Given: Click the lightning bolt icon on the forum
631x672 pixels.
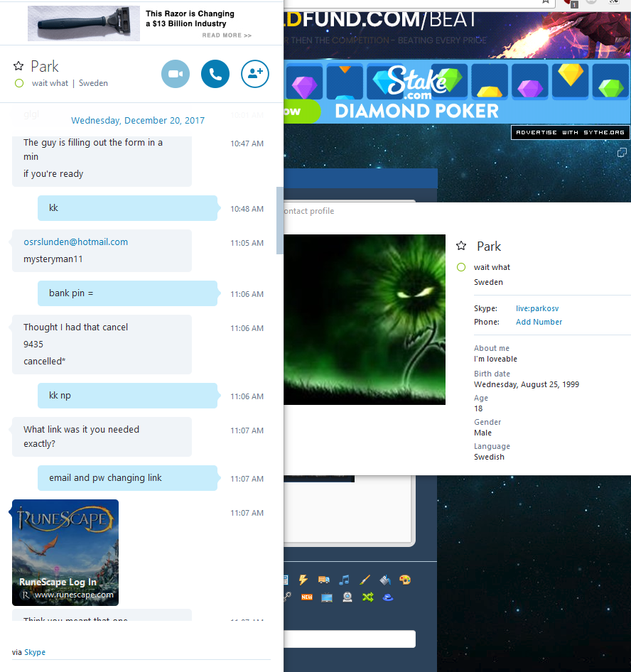Looking at the screenshot, I should (x=303, y=580).
